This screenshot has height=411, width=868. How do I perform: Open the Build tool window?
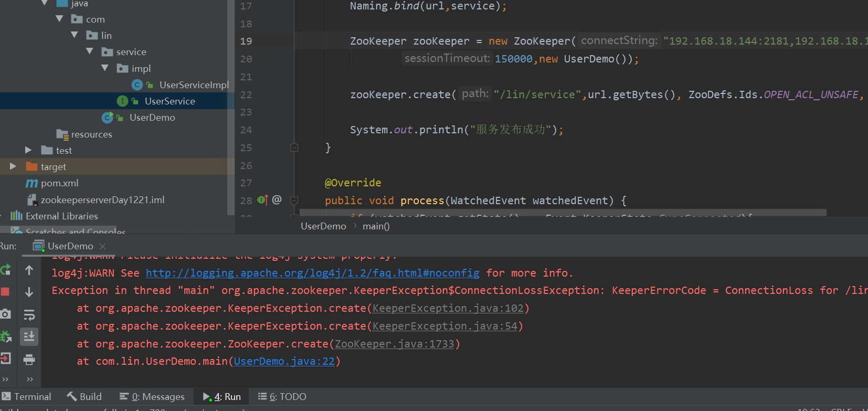(x=84, y=397)
